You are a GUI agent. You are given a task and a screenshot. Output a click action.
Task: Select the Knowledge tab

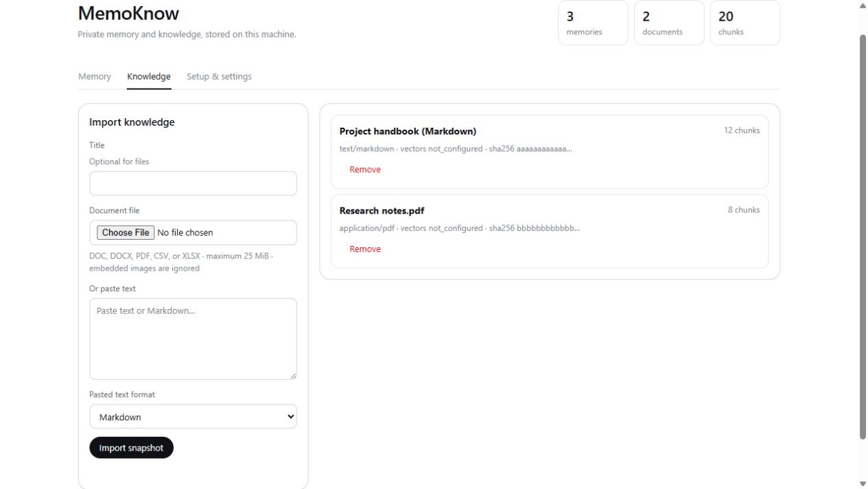click(x=149, y=76)
